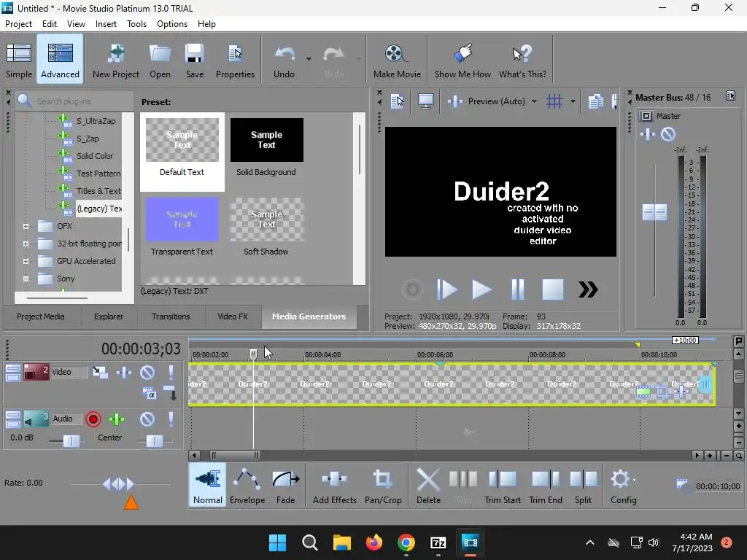This screenshot has width=747, height=560.
Task: Trim Start of the event
Action: point(502,486)
